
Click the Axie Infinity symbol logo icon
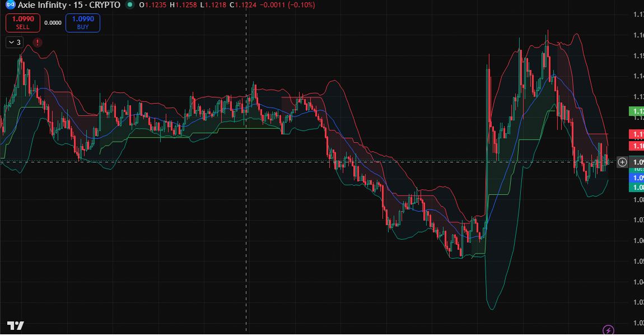pyautogui.click(x=11, y=5)
